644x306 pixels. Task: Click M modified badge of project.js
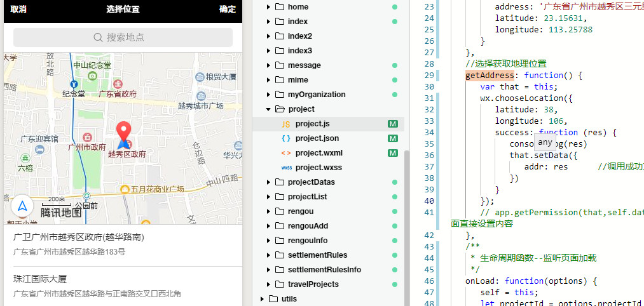[393, 124]
